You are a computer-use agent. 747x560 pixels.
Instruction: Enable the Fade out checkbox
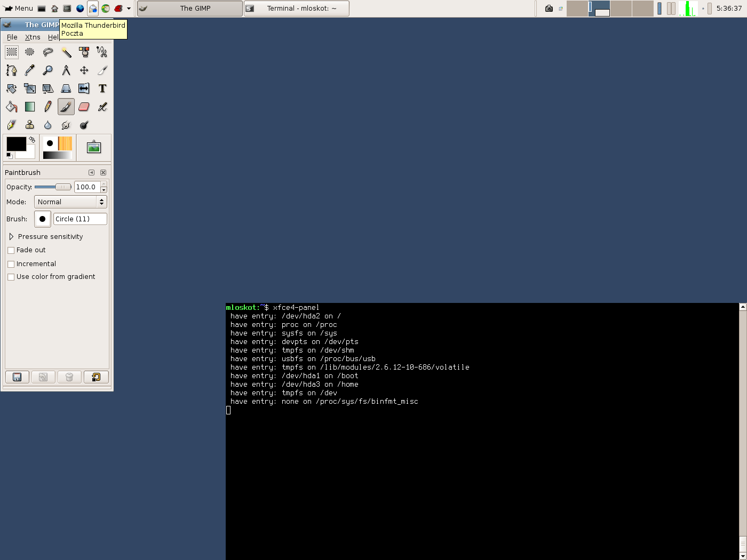point(11,251)
